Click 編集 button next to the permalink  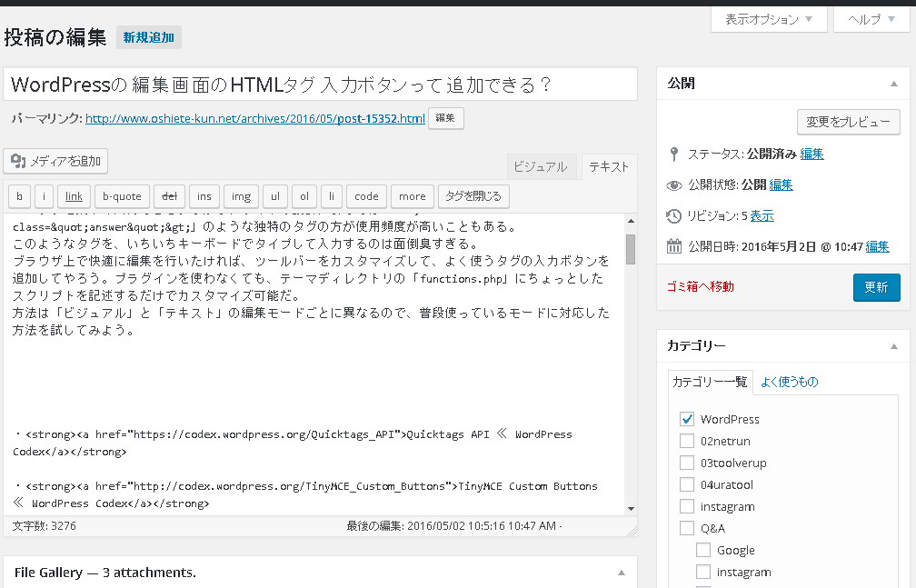445,118
